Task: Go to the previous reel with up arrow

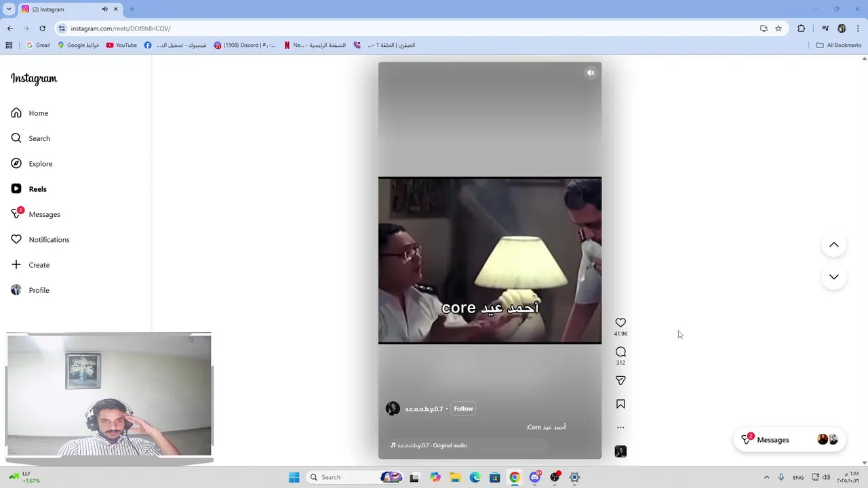Action: pos(834,245)
